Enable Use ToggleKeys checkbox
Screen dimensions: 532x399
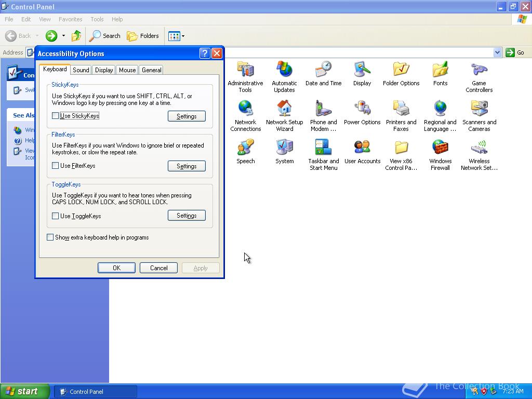point(55,216)
